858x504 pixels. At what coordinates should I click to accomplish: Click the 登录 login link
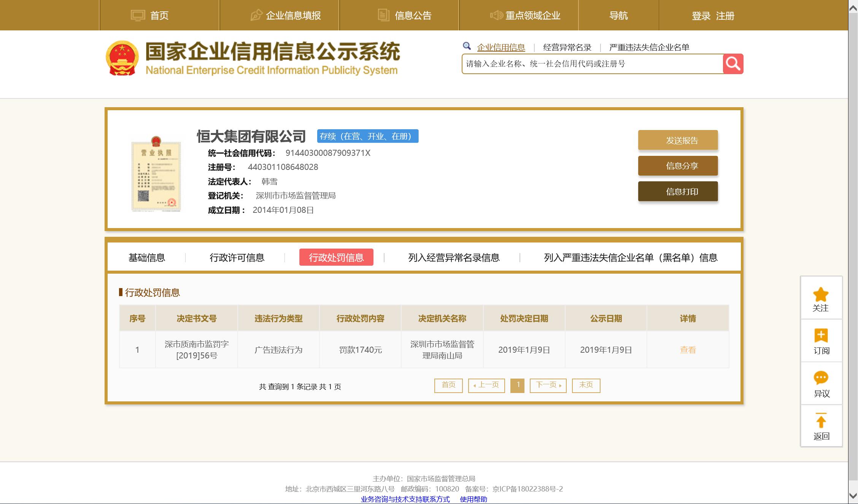point(702,16)
